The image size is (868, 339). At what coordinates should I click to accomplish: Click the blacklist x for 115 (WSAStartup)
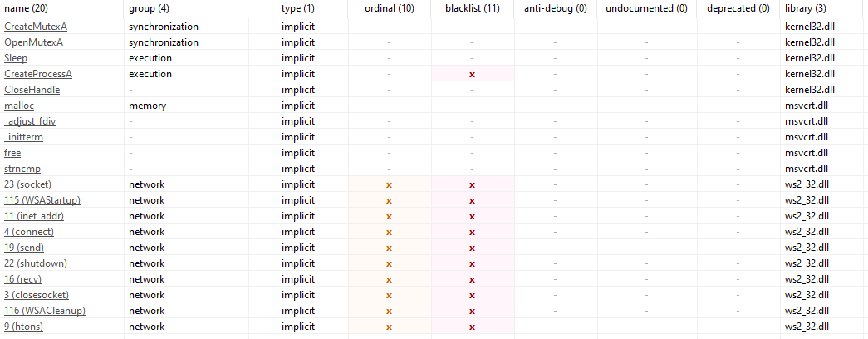pyautogui.click(x=472, y=200)
